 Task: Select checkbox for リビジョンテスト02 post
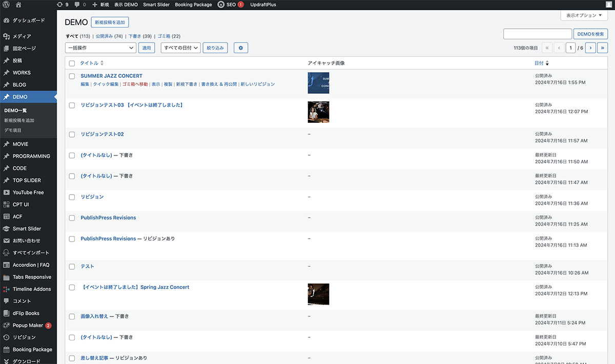[72, 135]
